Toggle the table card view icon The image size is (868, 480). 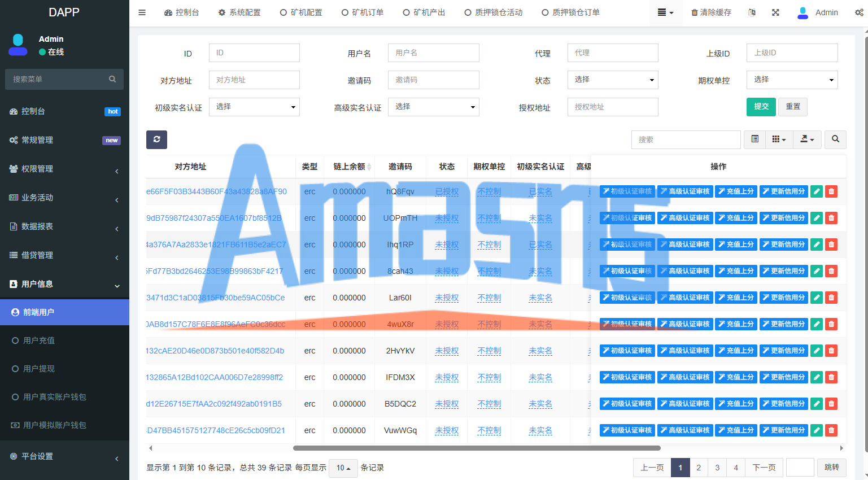754,139
